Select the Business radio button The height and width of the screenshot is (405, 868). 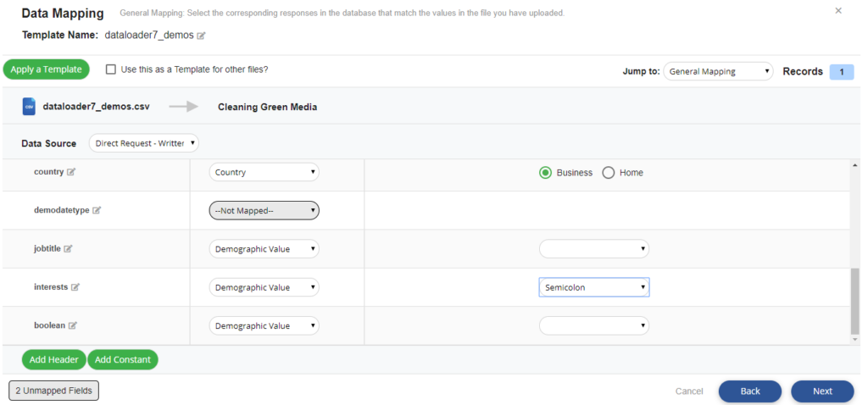[x=546, y=173]
